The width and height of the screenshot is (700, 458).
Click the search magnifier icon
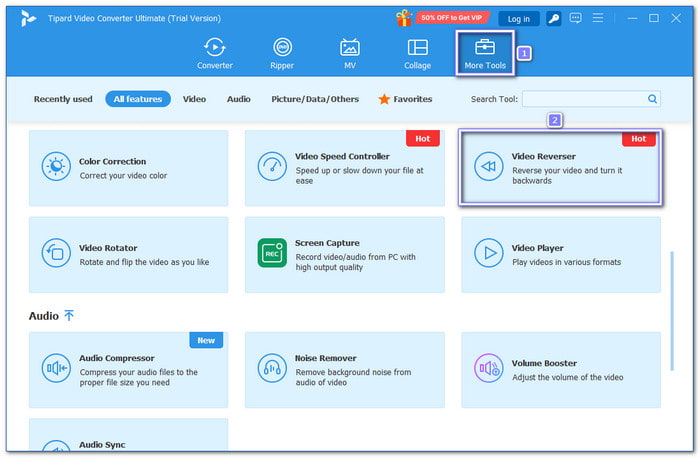pos(652,99)
